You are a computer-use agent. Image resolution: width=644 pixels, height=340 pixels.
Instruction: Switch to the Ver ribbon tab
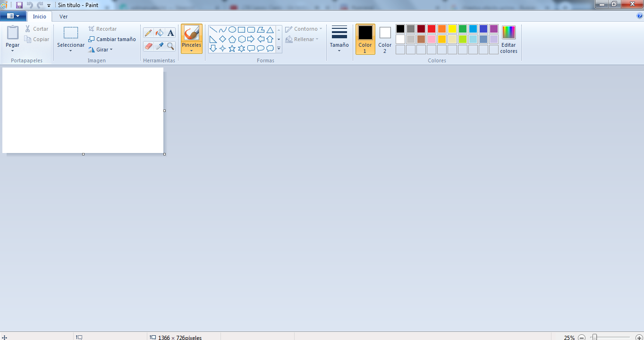63,17
